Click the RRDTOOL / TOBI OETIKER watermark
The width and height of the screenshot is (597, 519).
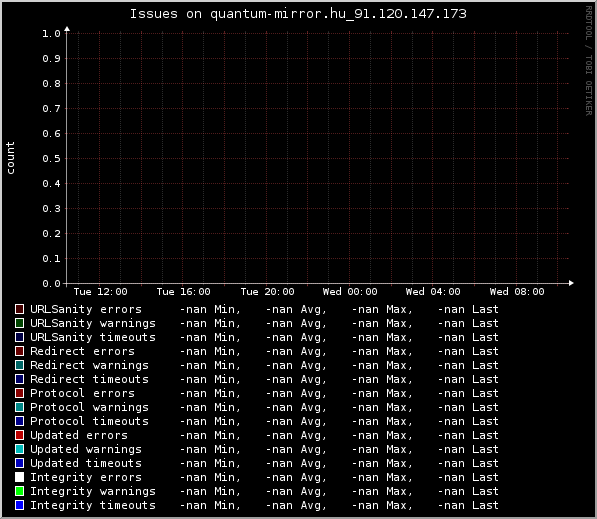pos(589,61)
